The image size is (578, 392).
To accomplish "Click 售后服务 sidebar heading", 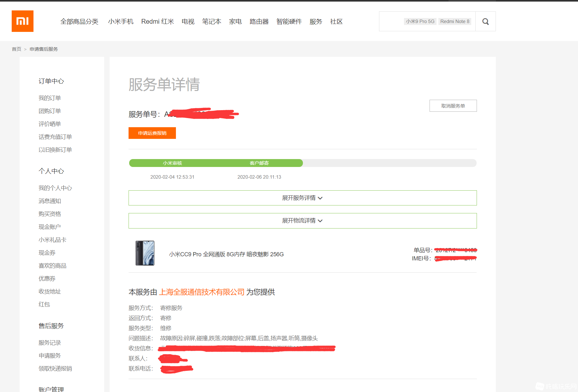I will 51,326.
